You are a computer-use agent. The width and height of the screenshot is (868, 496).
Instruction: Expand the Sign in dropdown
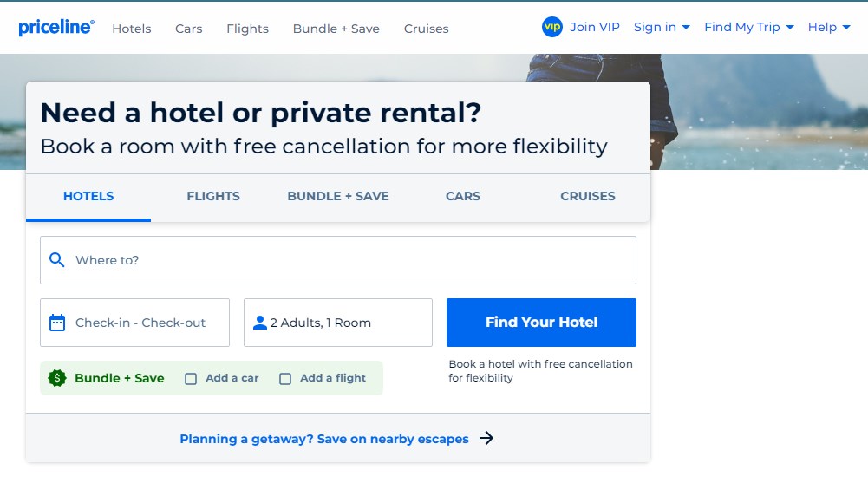tap(662, 28)
